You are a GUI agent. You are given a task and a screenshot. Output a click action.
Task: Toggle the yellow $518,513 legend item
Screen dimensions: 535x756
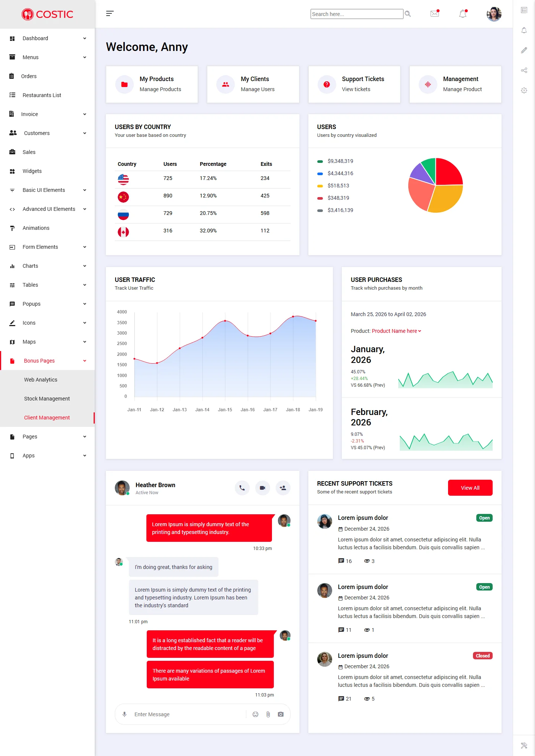333,186
